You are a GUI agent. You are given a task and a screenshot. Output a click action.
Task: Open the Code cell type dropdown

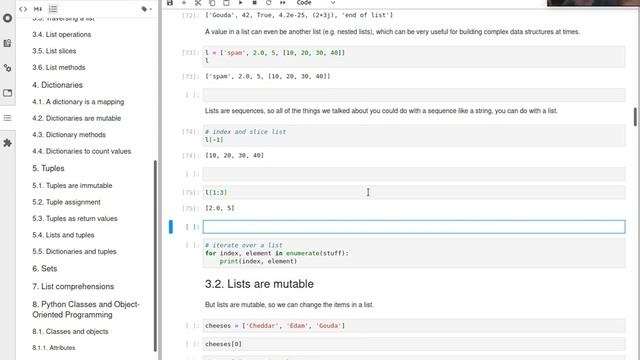(x=316, y=3)
